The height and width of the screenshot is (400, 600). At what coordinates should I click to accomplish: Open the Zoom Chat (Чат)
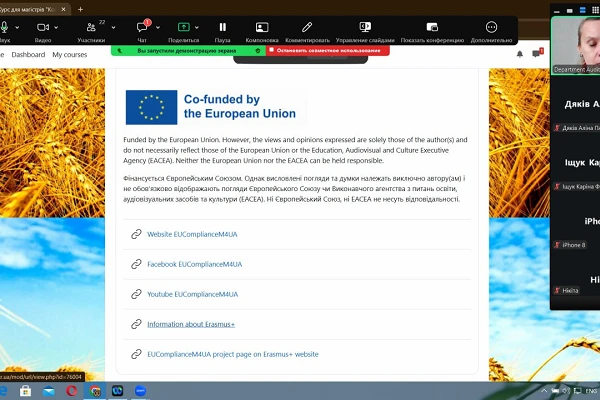coord(142,27)
